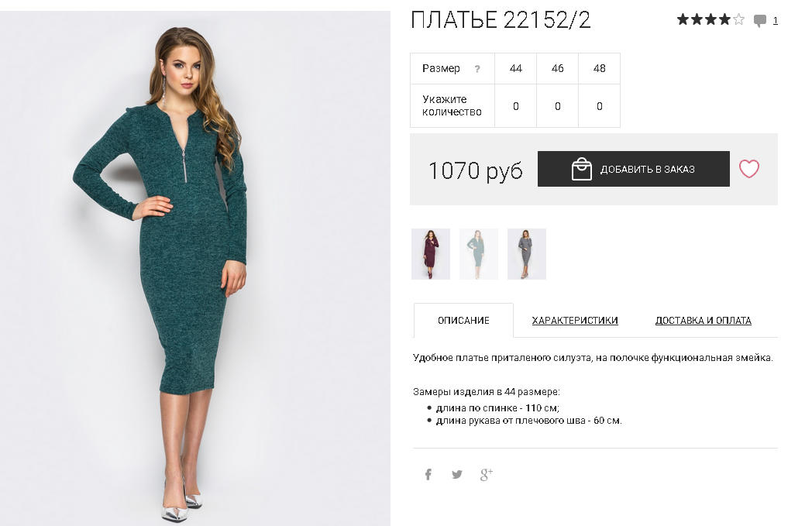View the burgundy dress color variant
The image size is (812, 526).
point(431,254)
